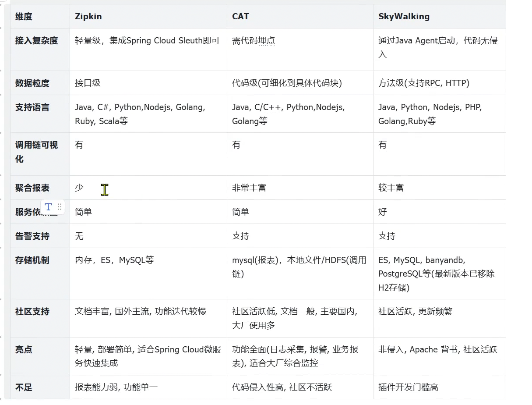Click 简单 in the CAT column
Screen dimensions: 532x405
click(300, 212)
